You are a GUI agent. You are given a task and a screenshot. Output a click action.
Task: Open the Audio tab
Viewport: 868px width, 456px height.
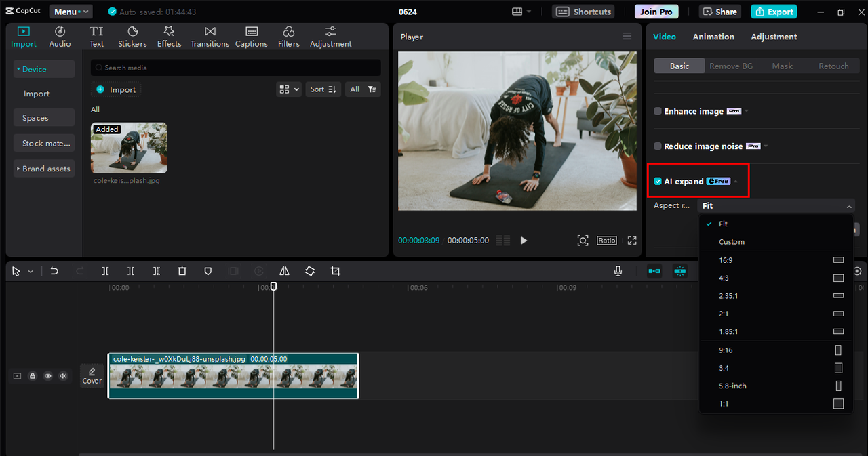(60, 37)
